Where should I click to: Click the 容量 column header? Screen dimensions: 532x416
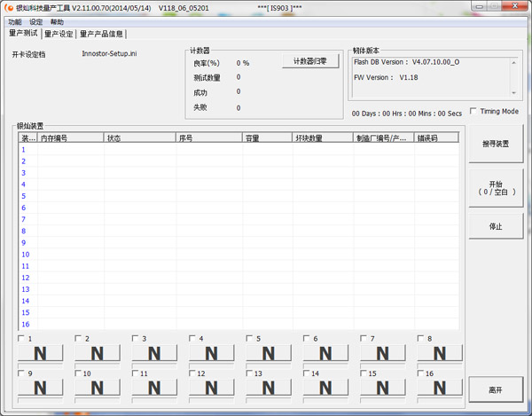[268, 137]
